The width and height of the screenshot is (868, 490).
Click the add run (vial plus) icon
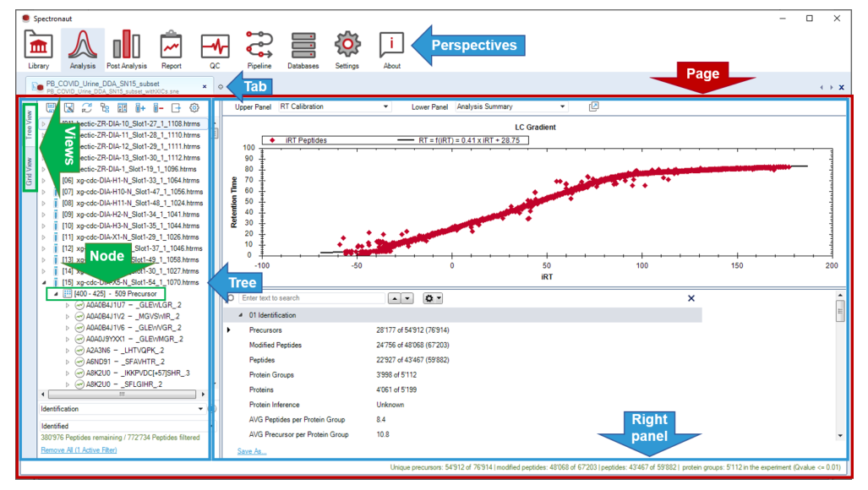pos(140,108)
